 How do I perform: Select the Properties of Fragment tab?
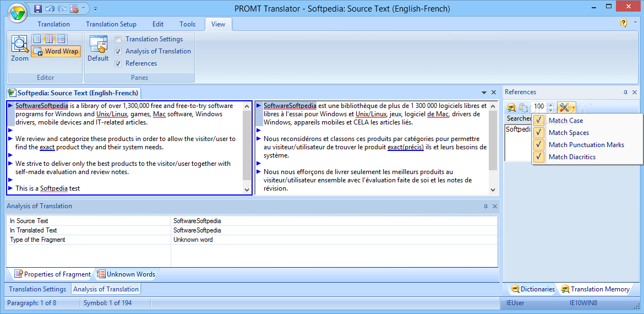tap(53, 274)
